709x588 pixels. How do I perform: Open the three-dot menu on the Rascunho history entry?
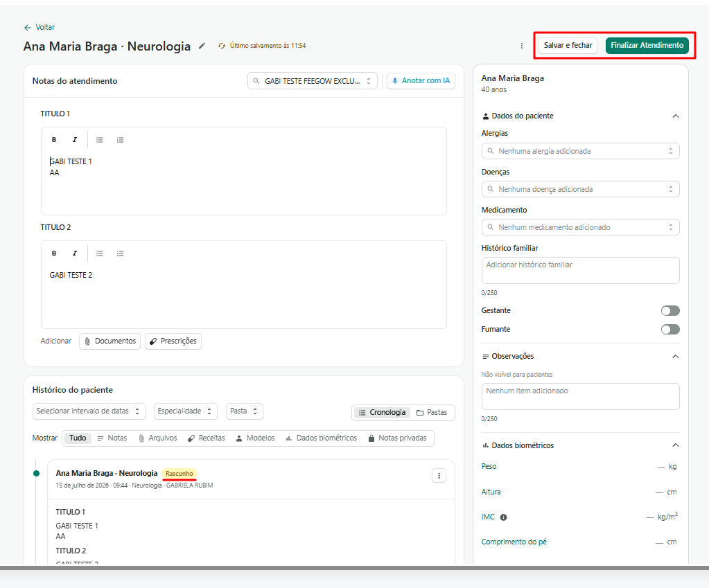tap(439, 476)
